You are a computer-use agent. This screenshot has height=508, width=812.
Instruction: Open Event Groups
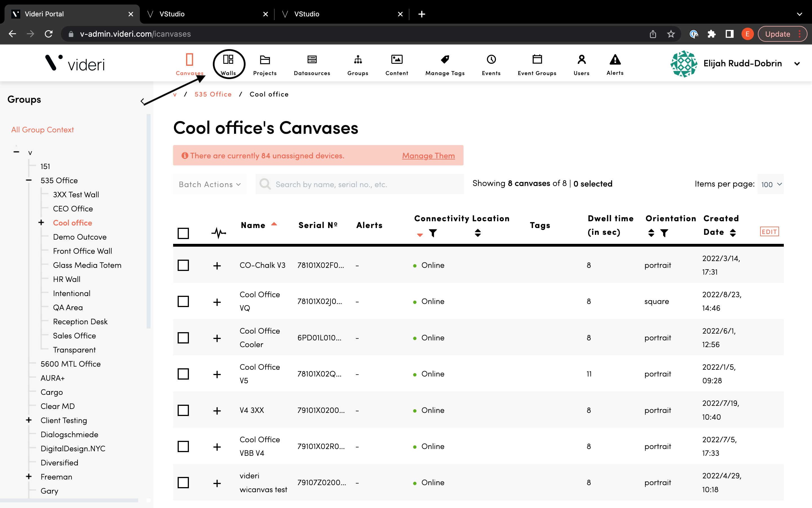click(x=537, y=65)
